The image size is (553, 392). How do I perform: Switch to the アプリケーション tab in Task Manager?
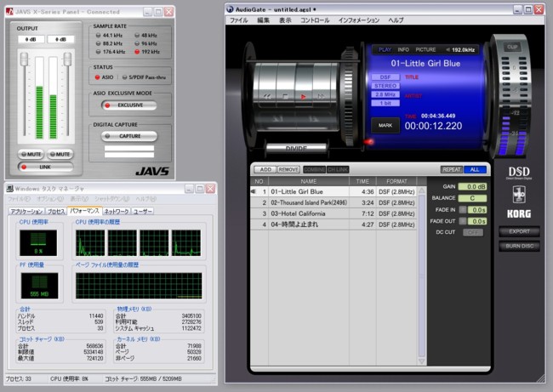26,211
